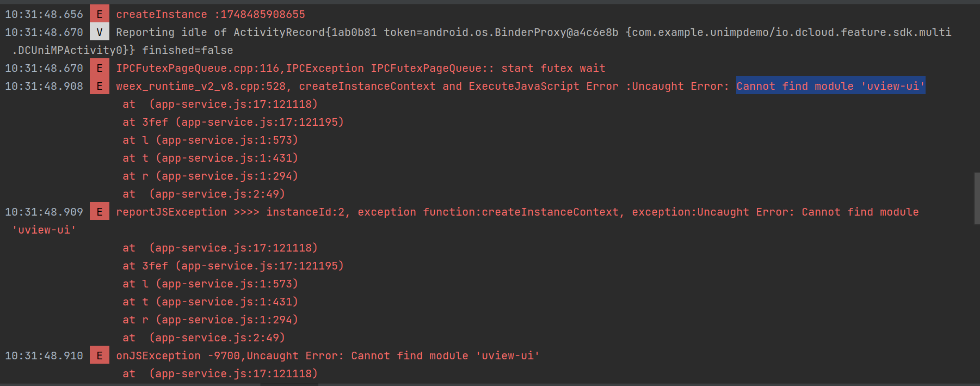This screenshot has width=980, height=386.
Task: Click timestamp 10:31:48.909
Action: [44, 212]
